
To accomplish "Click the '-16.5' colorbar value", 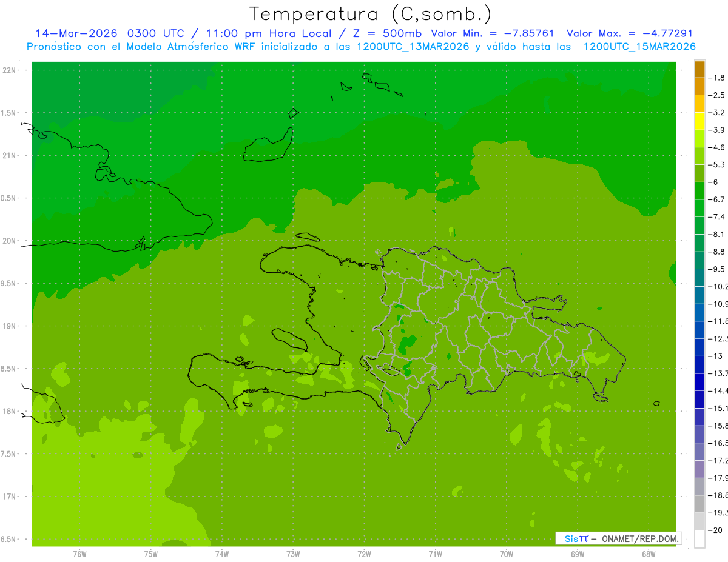I will point(718,443).
